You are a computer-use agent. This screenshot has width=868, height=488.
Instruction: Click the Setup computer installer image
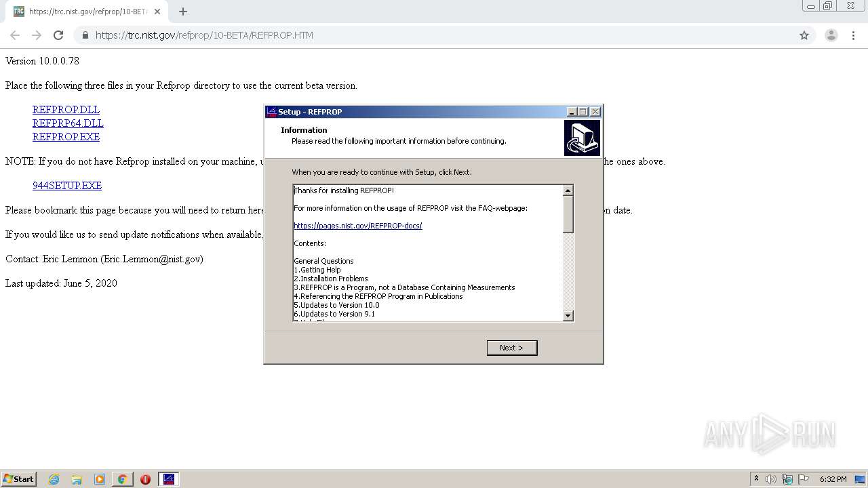(582, 138)
